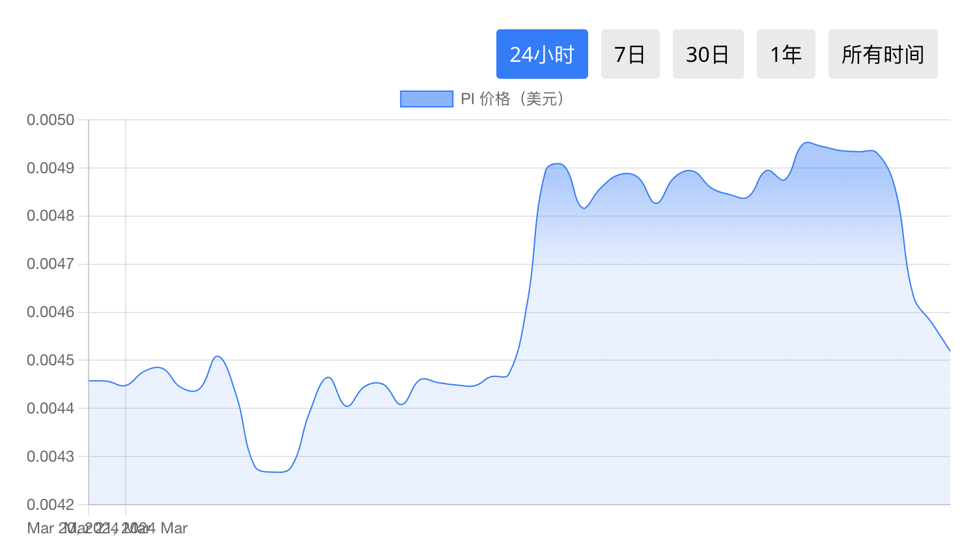Display 所有时间 price data
This screenshot has width=964, height=560.
(883, 54)
